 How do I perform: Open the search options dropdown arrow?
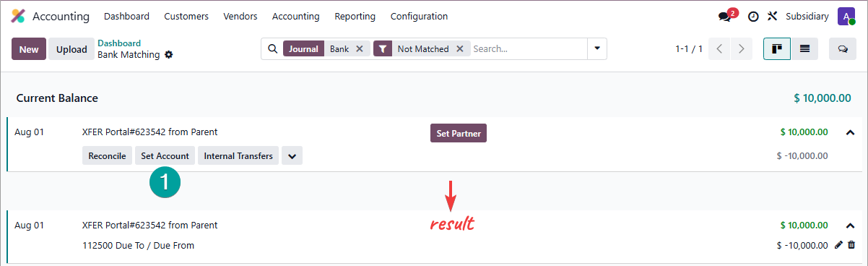coord(597,49)
